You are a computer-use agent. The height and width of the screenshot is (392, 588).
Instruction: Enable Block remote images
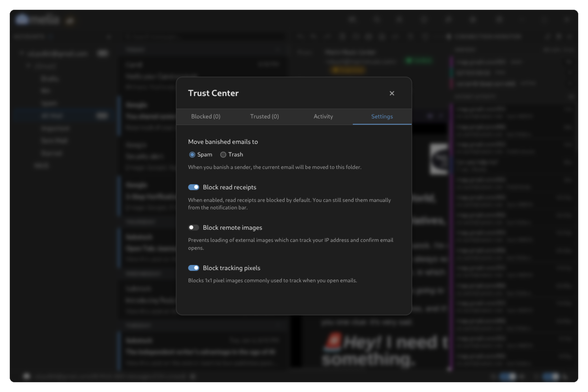click(194, 228)
